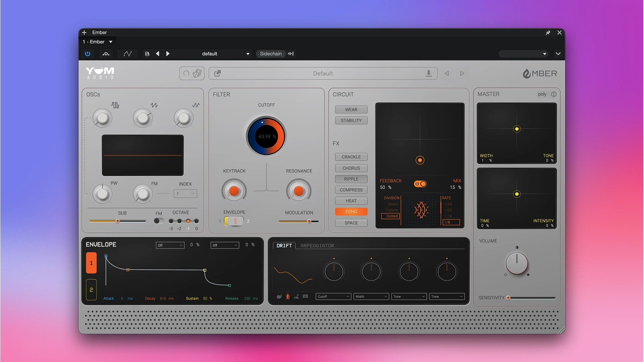Toggle the OSC FM switch
The height and width of the screenshot is (362, 644).
click(x=159, y=221)
